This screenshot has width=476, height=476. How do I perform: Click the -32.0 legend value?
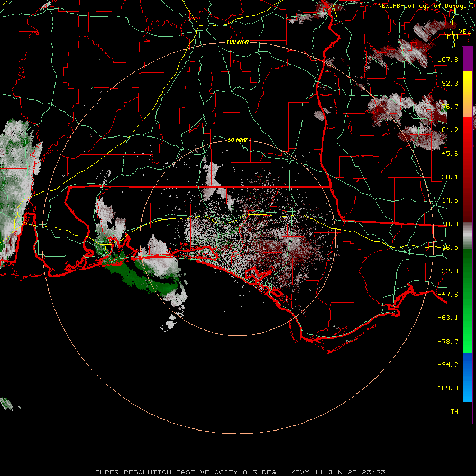[448, 271]
